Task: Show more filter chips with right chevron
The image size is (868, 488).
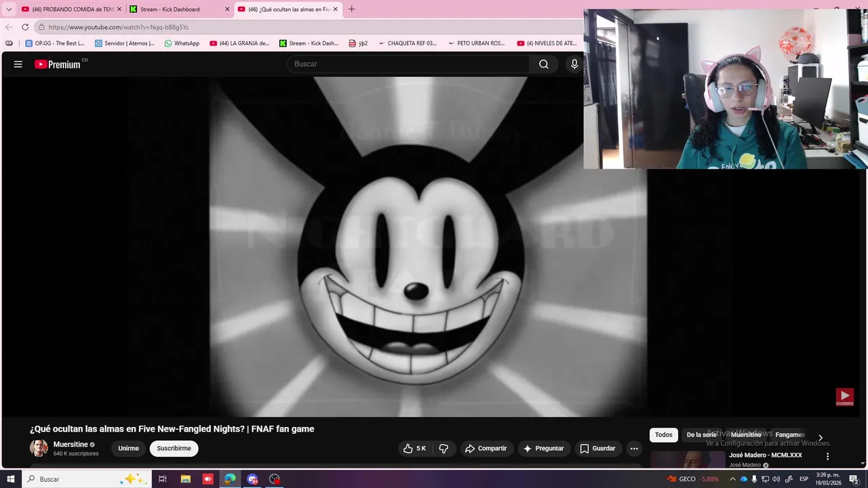Action: [821, 438]
